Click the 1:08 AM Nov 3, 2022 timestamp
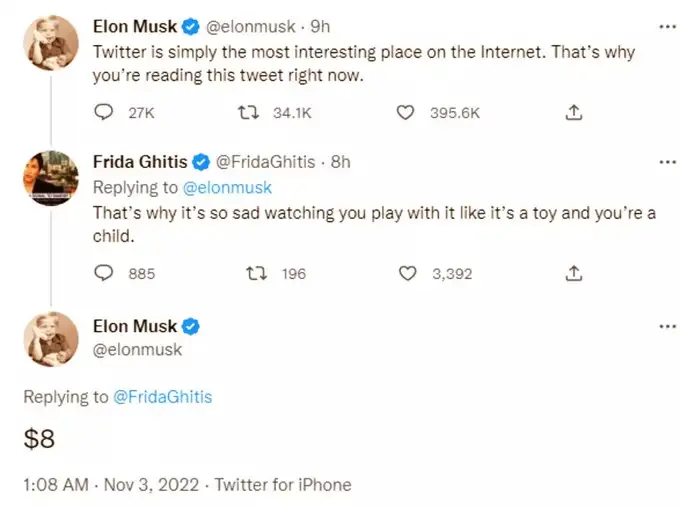This screenshot has width=680, height=507. click(x=111, y=484)
